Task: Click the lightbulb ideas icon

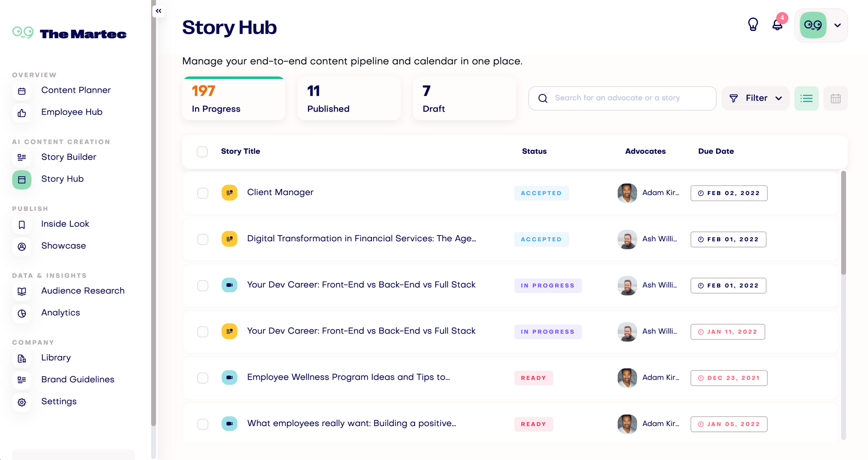Action: (753, 25)
